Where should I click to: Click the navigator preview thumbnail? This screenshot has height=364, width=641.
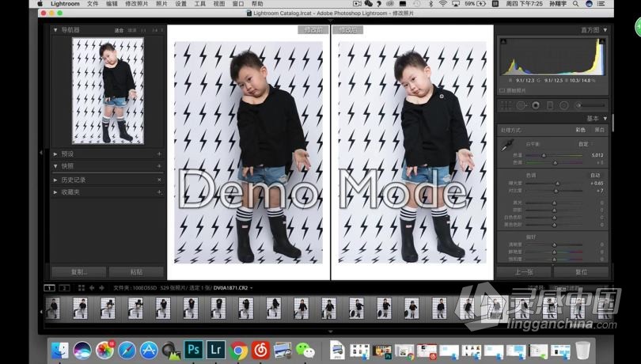tap(108, 91)
